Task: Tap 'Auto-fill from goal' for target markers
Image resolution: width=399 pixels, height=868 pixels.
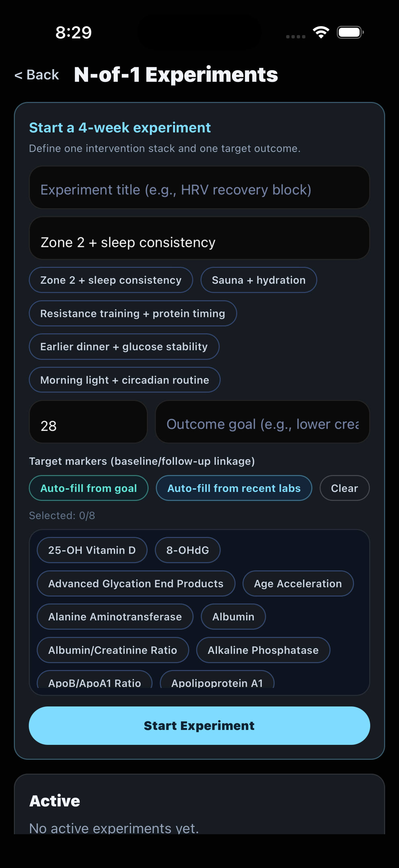Action: [89, 488]
